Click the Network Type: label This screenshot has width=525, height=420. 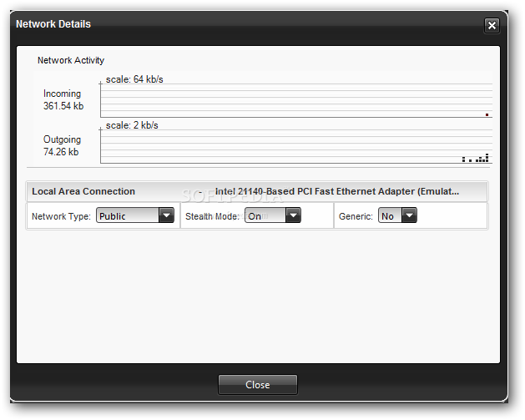point(61,216)
